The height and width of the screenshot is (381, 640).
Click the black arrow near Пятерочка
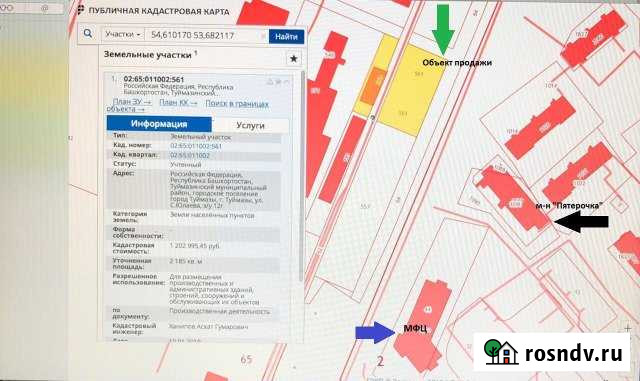click(x=581, y=222)
